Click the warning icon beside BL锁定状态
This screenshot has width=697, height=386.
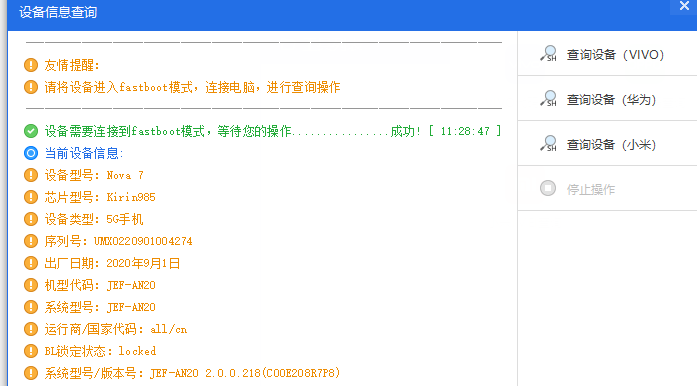pyautogui.click(x=31, y=351)
